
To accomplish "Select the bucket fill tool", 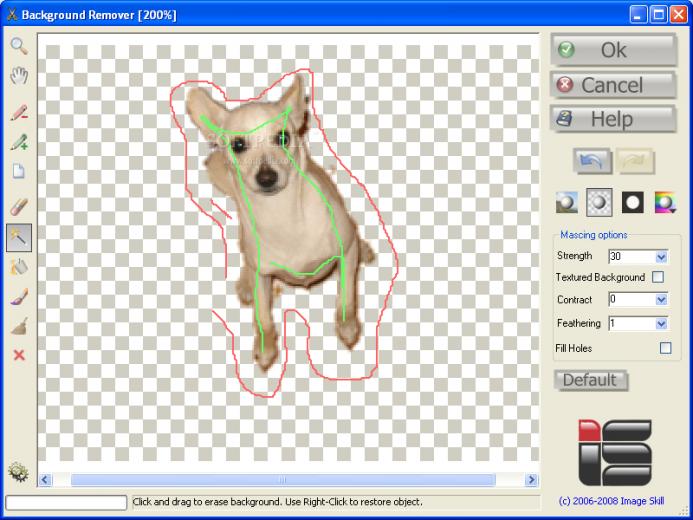I will pos(19,267).
